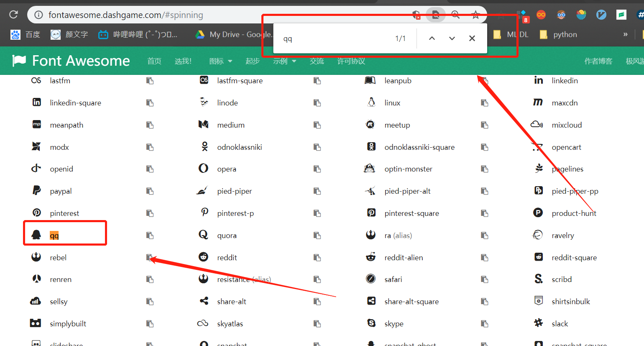The image size is (644, 346).
Task: Click the Font Awesome brand title
Action: pos(81,61)
